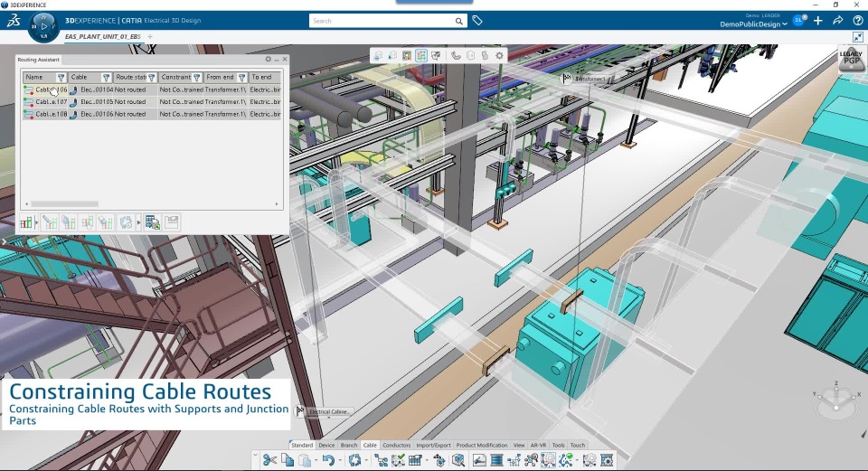Click the Undo arrow icon
Screen dimensions: 868x471
(x=328, y=459)
